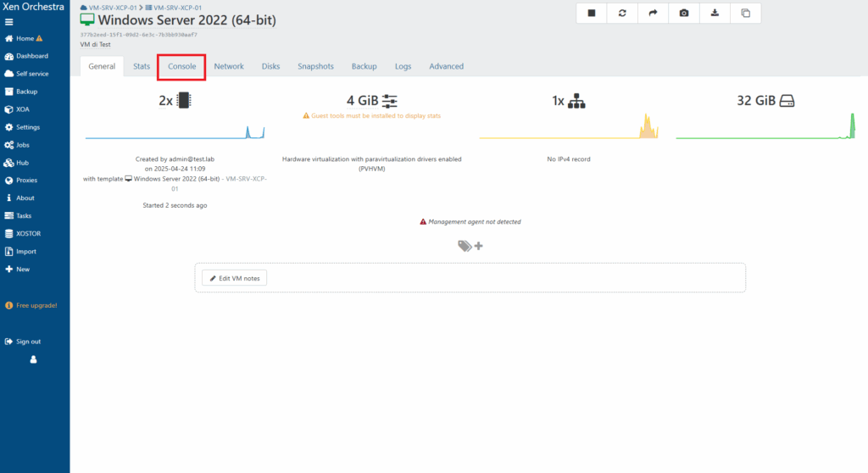868x473 pixels.
Task: Click the 1x network interface icon
Action: [x=576, y=101]
